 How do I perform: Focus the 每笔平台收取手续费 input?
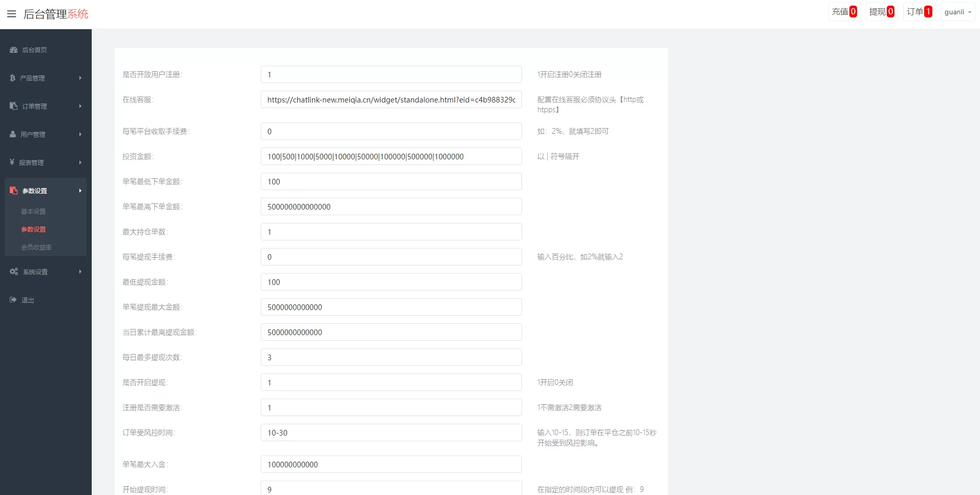(x=391, y=131)
